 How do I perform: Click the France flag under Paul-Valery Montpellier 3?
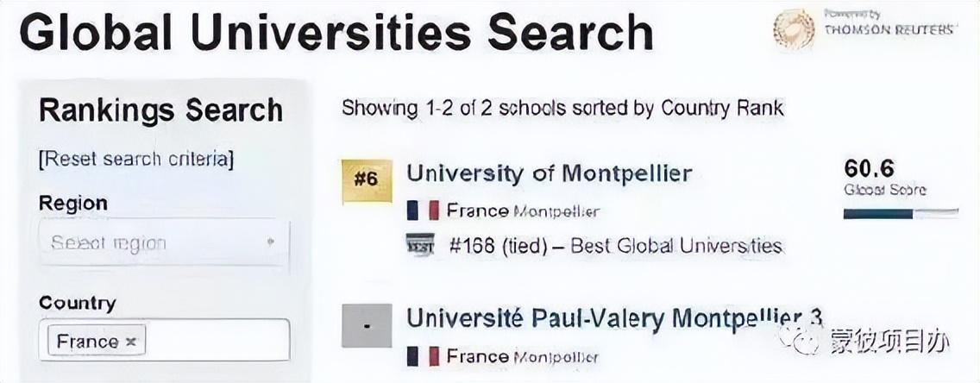click(423, 357)
